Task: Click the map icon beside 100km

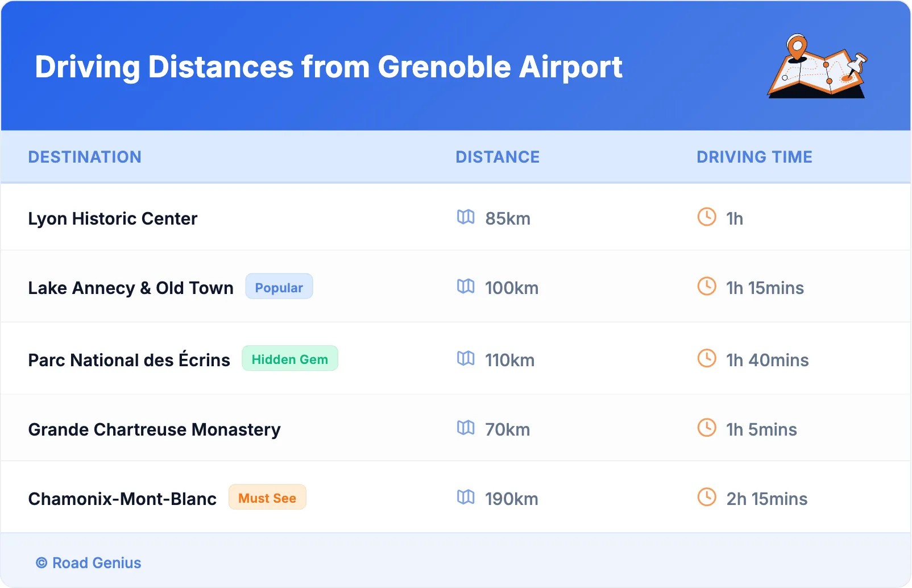Action: (x=466, y=286)
